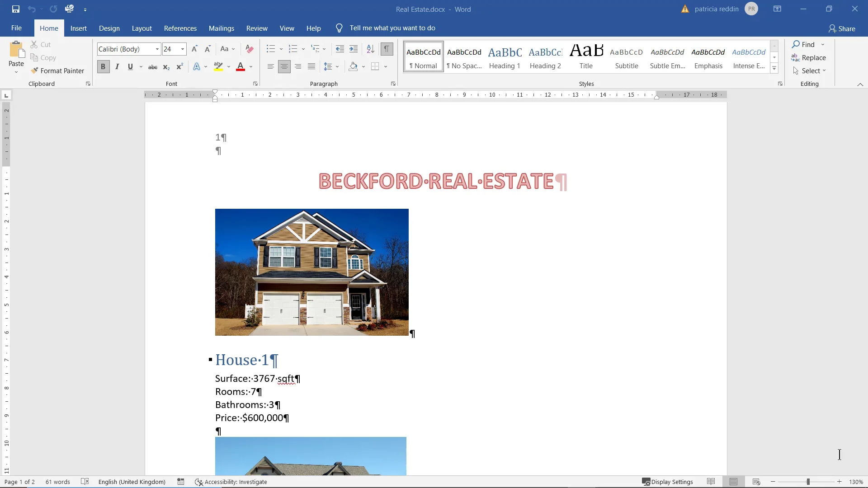Toggle Print Layout view in status bar
Screen dimensions: 868x488
tap(733, 482)
